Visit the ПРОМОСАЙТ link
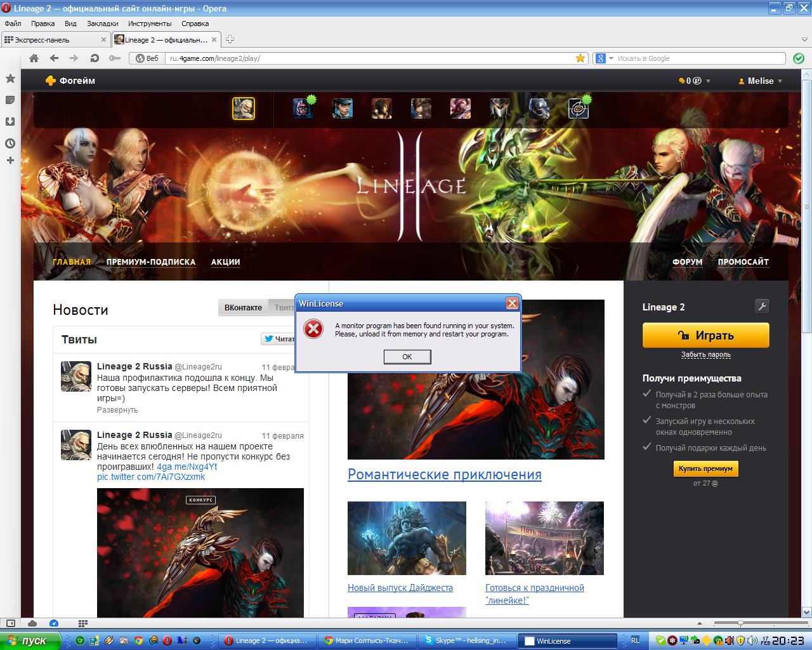Screen dimensions: 812x650 [x=743, y=262]
